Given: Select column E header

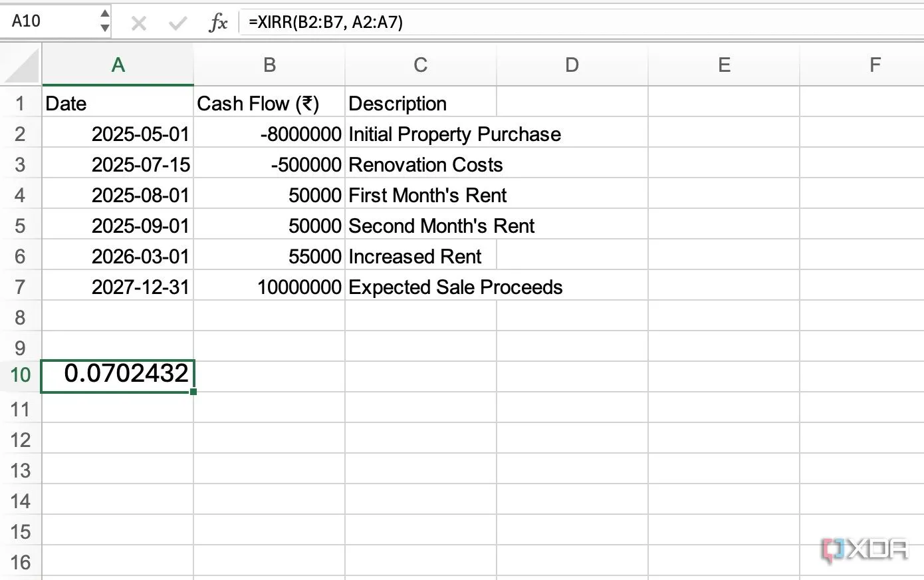Looking at the screenshot, I should (723, 65).
